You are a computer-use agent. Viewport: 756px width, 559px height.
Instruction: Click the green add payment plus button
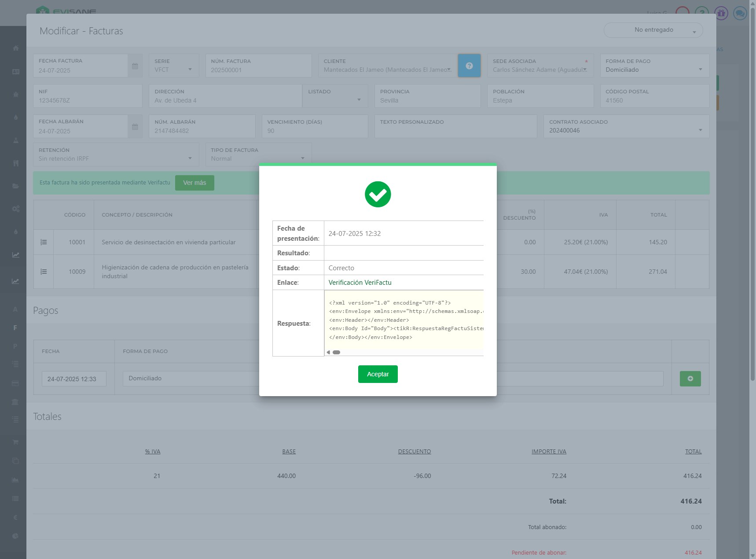(x=690, y=379)
